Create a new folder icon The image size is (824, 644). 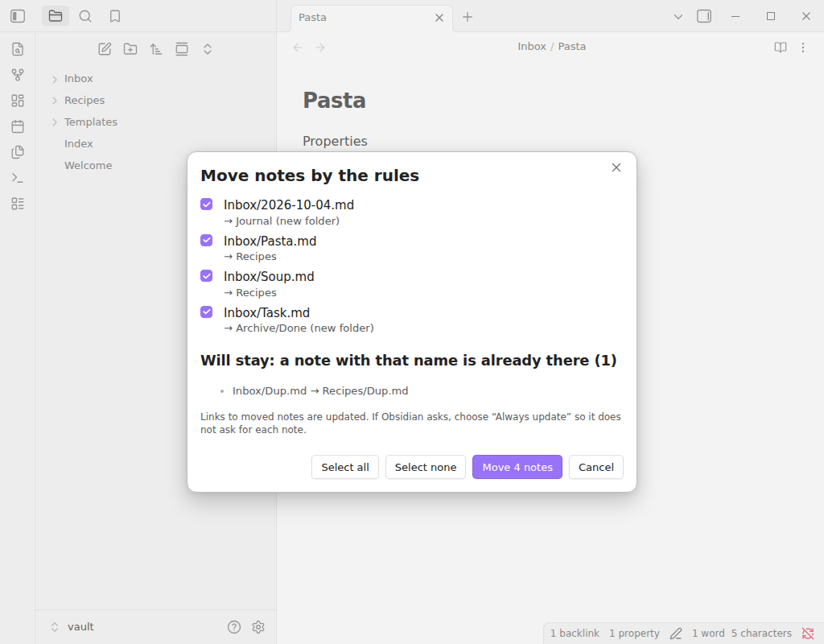(x=130, y=49)
